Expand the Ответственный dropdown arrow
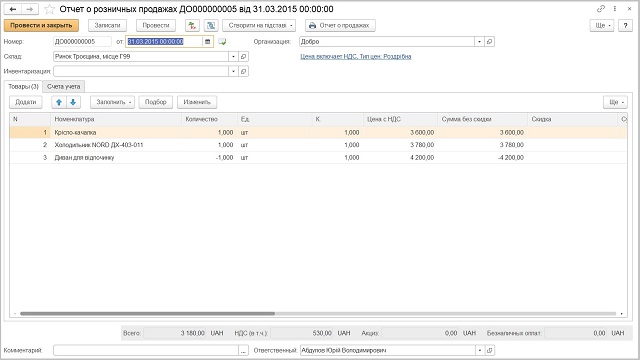Screen dimensions: 640x360 pos(479,350)
